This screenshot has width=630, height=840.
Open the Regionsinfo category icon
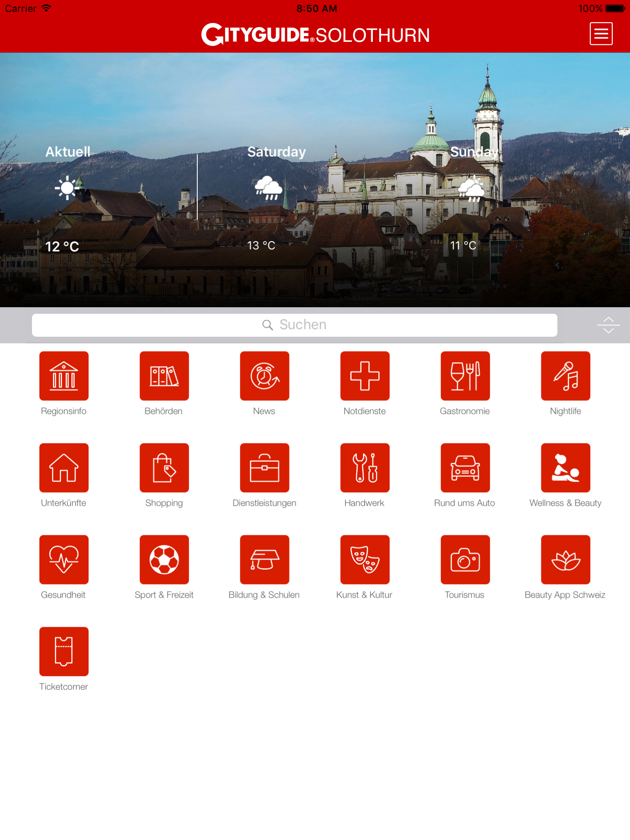tap(64, 376)
